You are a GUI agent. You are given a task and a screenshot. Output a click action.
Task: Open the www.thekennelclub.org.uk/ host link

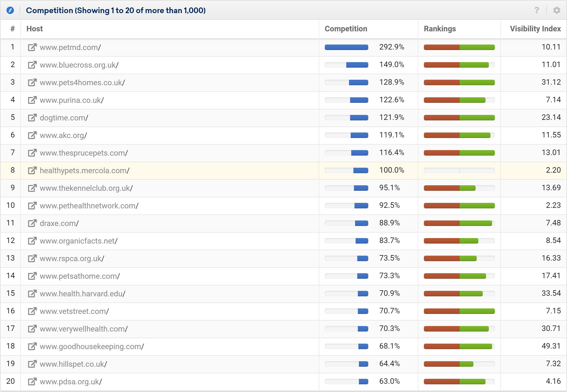click(x=86, y=188)
